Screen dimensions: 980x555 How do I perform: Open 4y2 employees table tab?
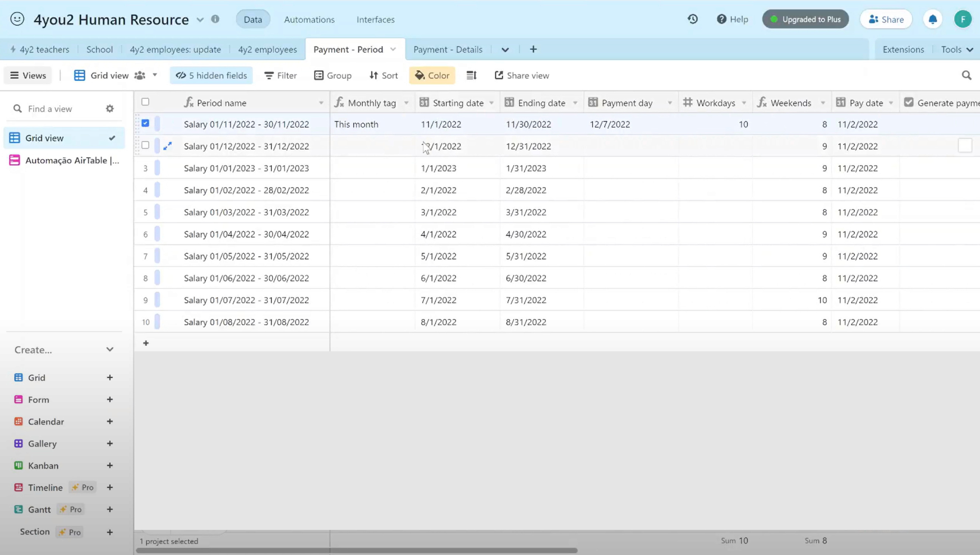click(x=267, y=50)
